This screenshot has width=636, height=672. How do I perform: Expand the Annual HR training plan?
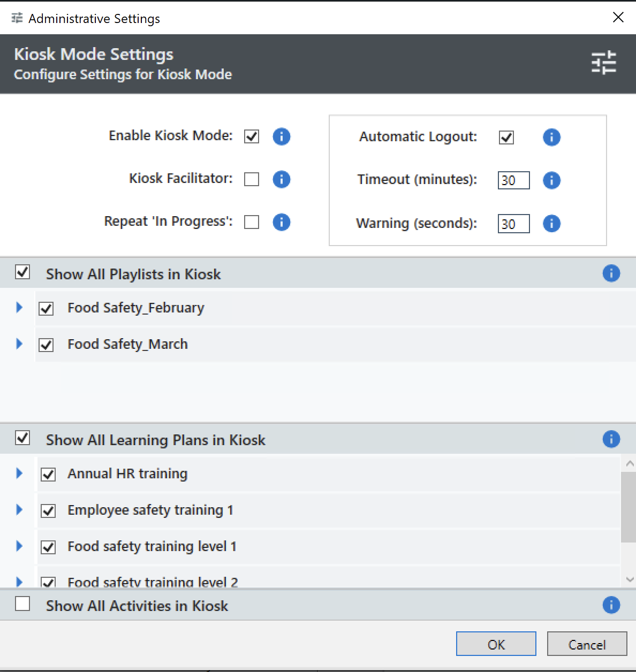pyautogui.click(x=19, y=474)
